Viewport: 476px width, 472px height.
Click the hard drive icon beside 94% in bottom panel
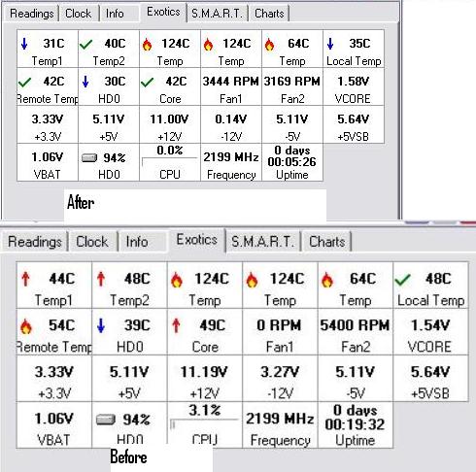(106, 420)
